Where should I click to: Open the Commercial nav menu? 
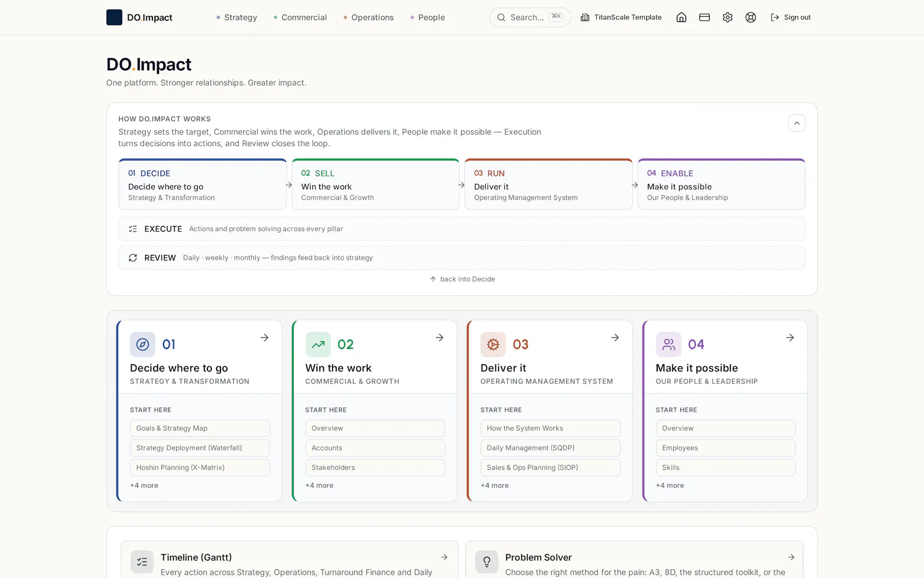pos(300,17)
